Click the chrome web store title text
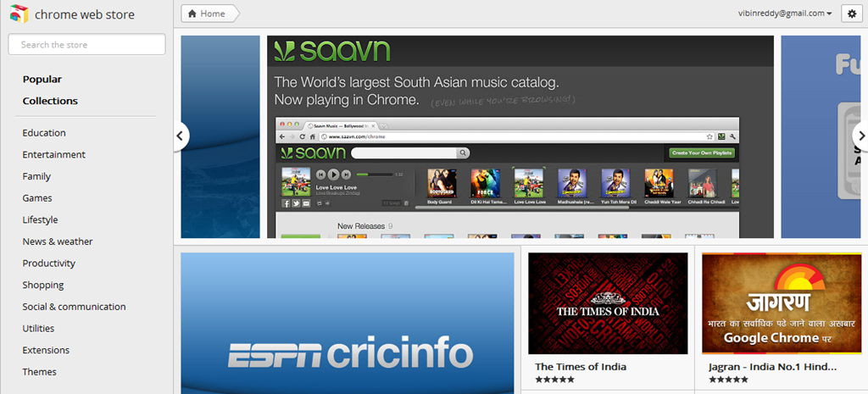This screenshot has width=868, height=394. [85, 14]
